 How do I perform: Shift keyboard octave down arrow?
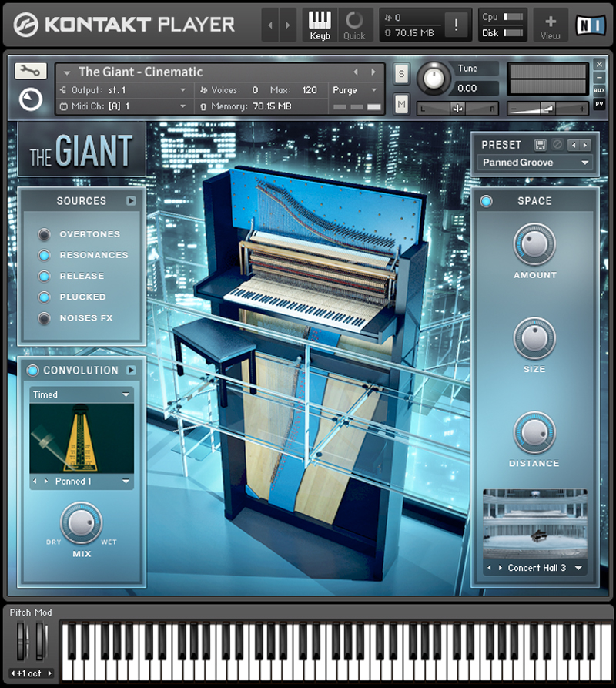pos(13,673)
